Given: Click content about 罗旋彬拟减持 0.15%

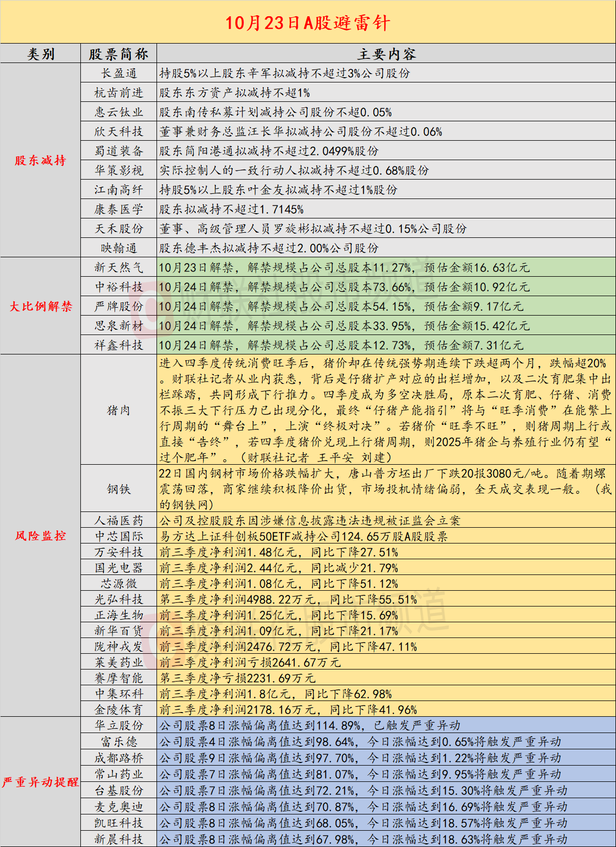Looking at the screenshot, I should pyautogui.click(x=313, y=229).
